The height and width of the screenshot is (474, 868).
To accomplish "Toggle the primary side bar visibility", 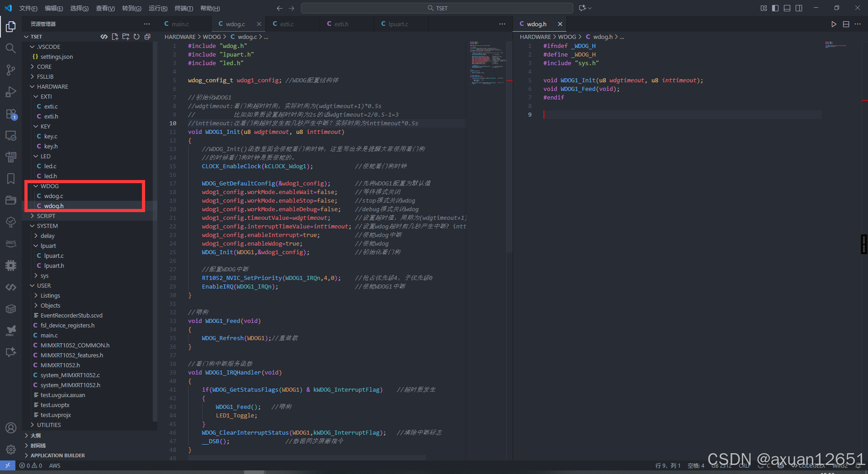I will point(775,8).
